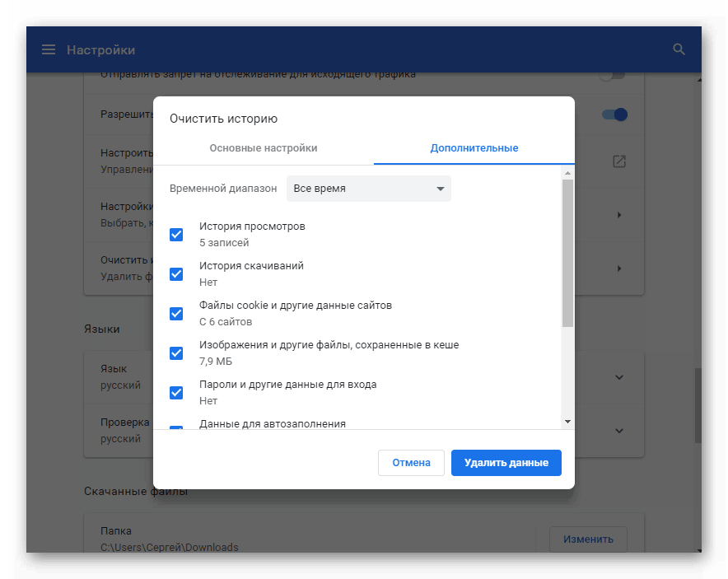Click the search settings magnifier icon
728x579 pixels.
click(x=679, y=50)
